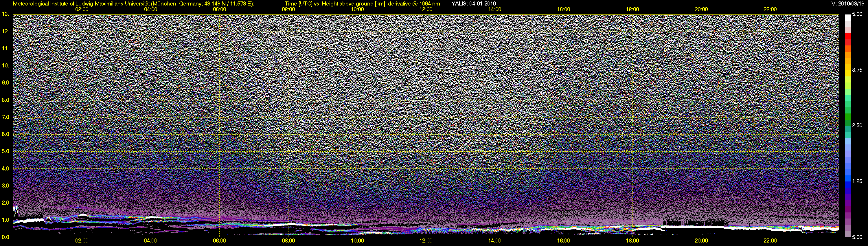The image size is (868, 246).
Task: Click the 12:00 label on the top time axis
Action: [426, 10]
